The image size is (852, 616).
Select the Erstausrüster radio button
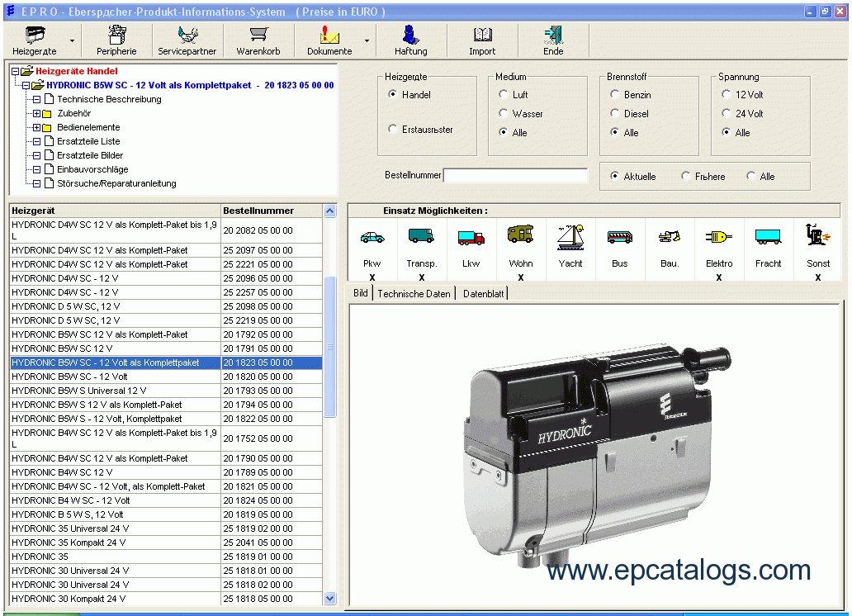coord(392,129)
